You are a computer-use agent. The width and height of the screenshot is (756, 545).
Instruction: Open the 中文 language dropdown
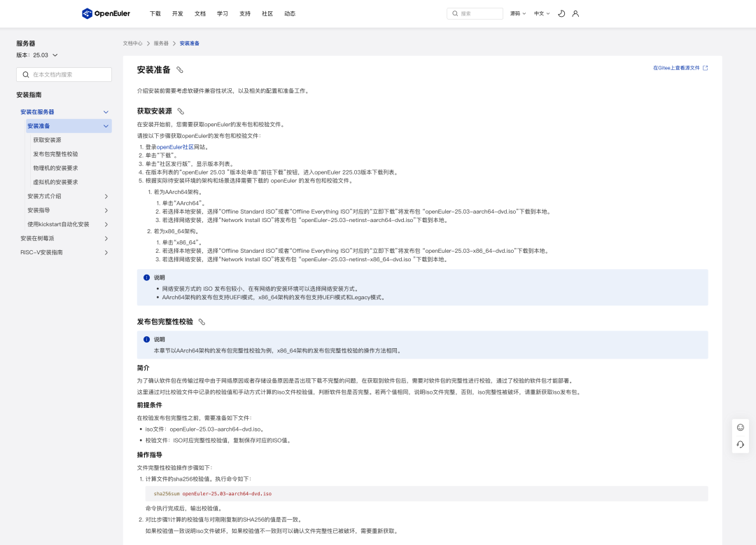point(542,13)
